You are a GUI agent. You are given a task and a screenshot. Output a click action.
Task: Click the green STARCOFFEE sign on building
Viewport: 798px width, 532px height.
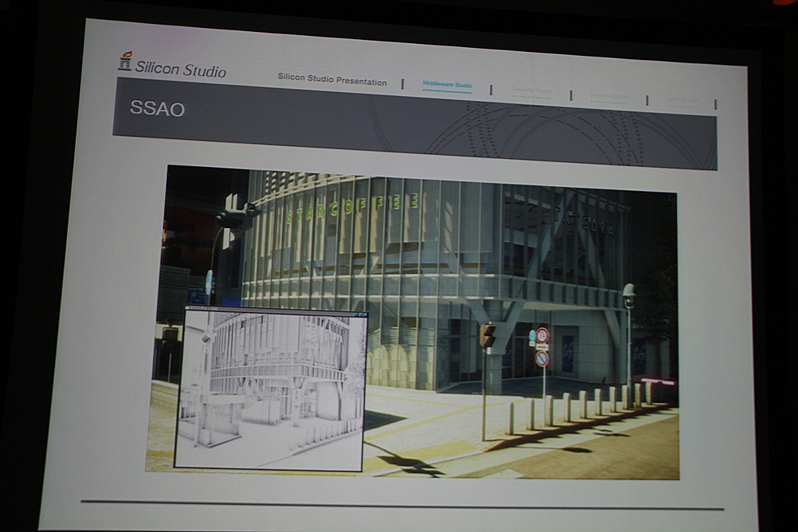point(352,208)
